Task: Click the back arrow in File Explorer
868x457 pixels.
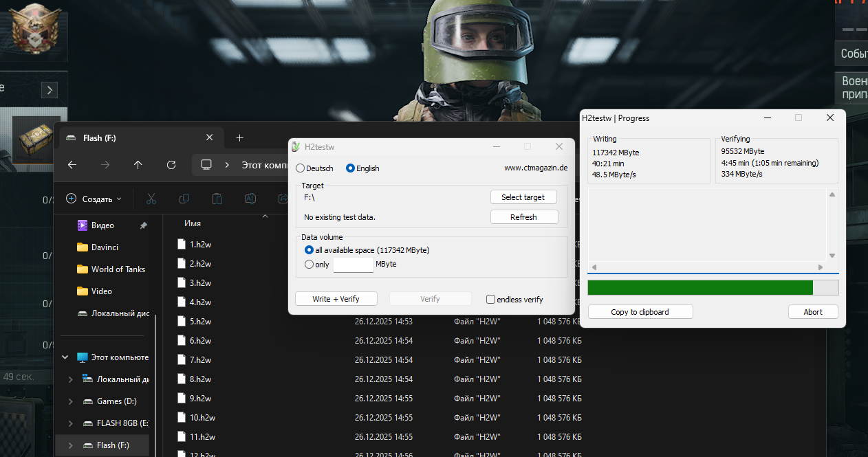Action: pyautogui.click(x=72, y=165)
